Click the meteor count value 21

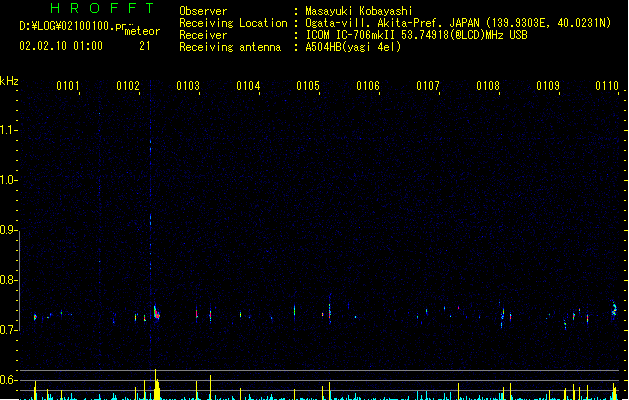tap(145, 46)
